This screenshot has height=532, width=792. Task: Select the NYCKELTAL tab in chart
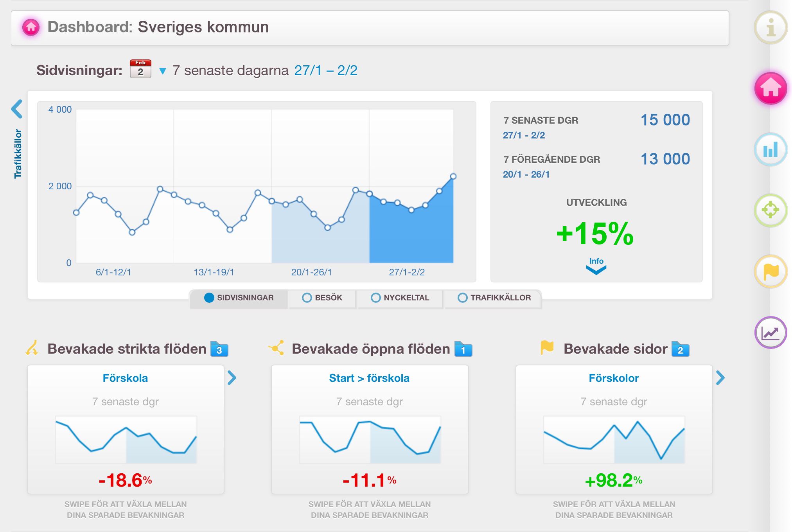(404, 298)
